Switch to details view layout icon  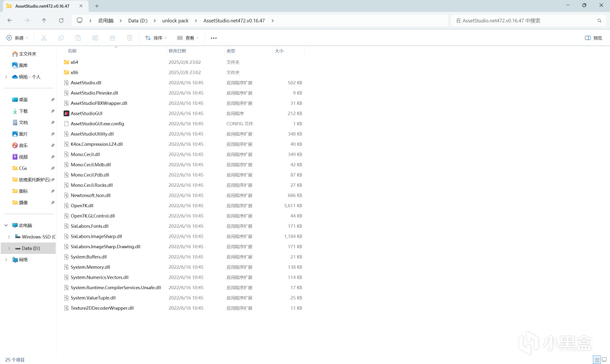pyautogui.click(x=597, y=359)
